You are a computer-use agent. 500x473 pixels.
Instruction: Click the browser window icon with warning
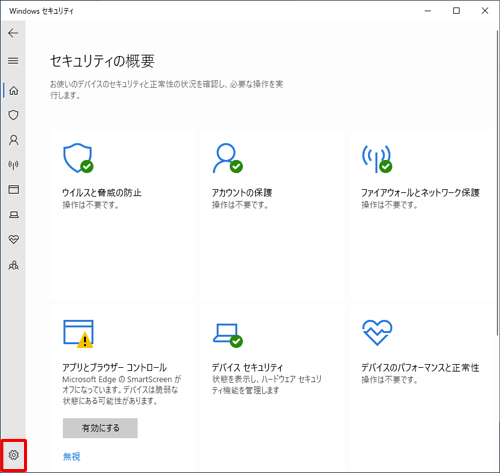pos(78,334)
